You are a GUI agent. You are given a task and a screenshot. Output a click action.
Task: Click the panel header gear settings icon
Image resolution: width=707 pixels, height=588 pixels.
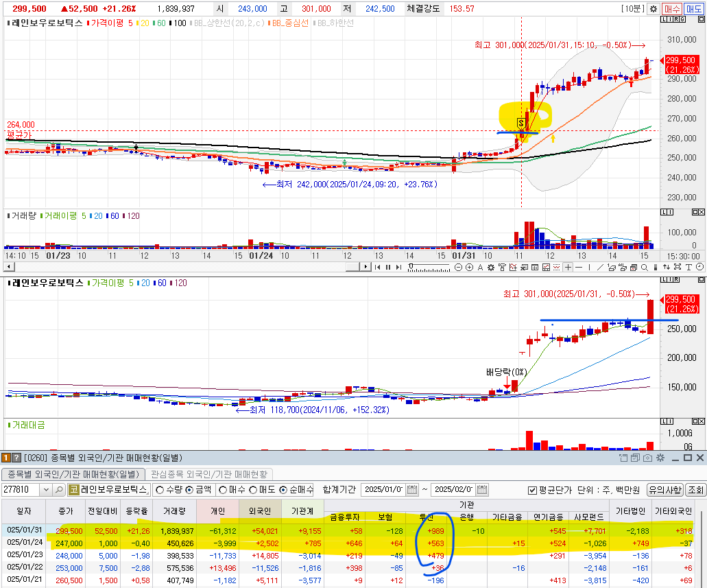[x=660, y=458]
